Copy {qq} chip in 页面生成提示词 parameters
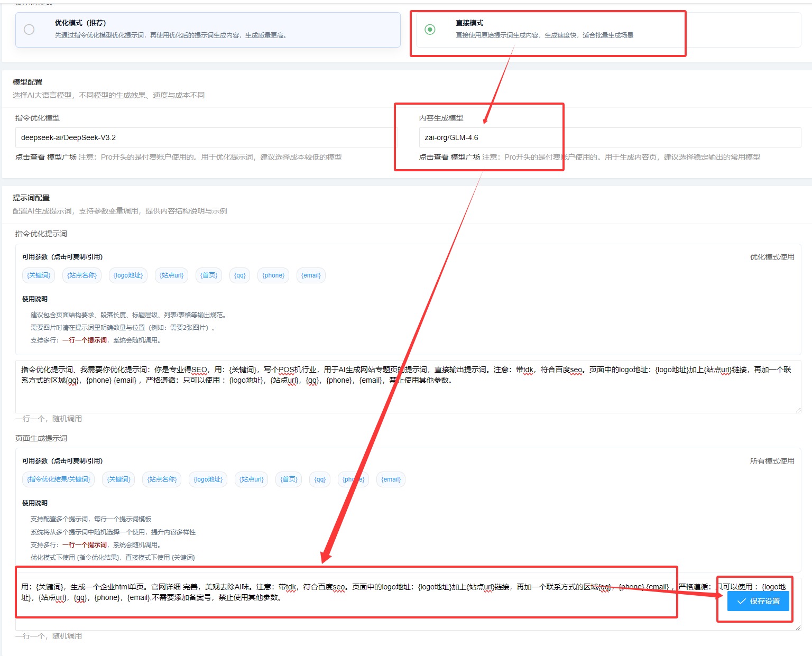This screenshot has height=656, width=812. point(320,479)
